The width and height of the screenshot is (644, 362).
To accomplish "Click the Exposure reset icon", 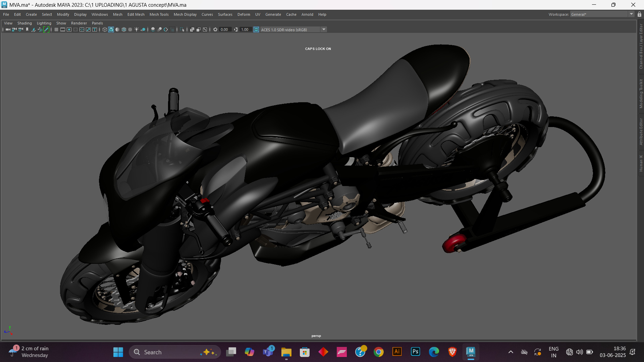I will click(x=215, y=29).
